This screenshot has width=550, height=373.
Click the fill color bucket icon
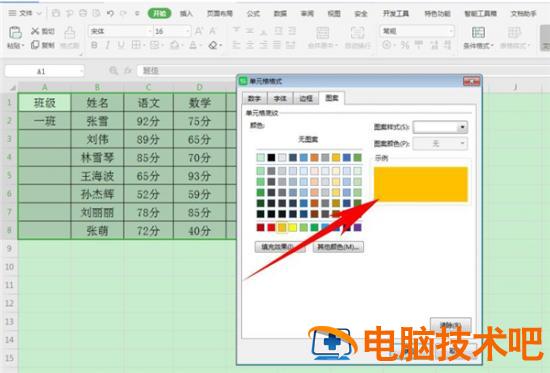coord(174,45)
